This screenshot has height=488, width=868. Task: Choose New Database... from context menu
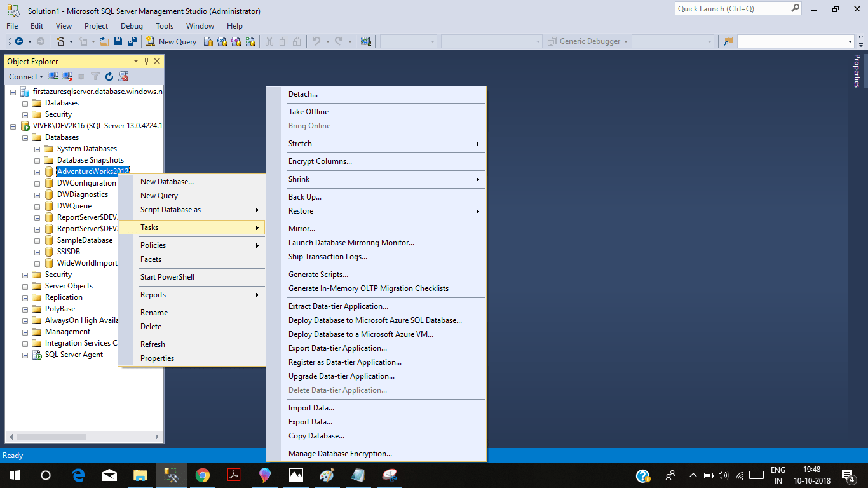click(191, 182)
